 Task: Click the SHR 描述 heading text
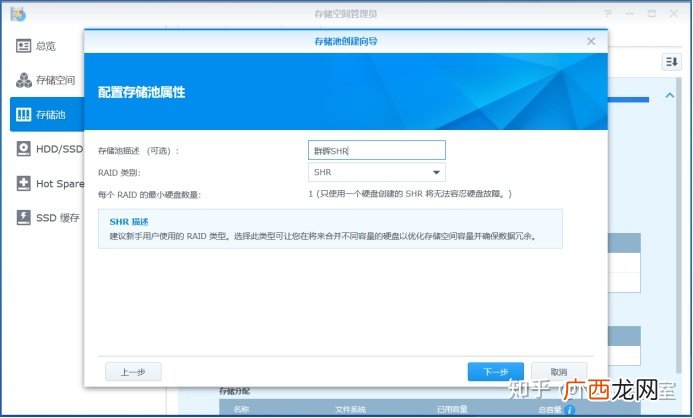tap(129, 222)
